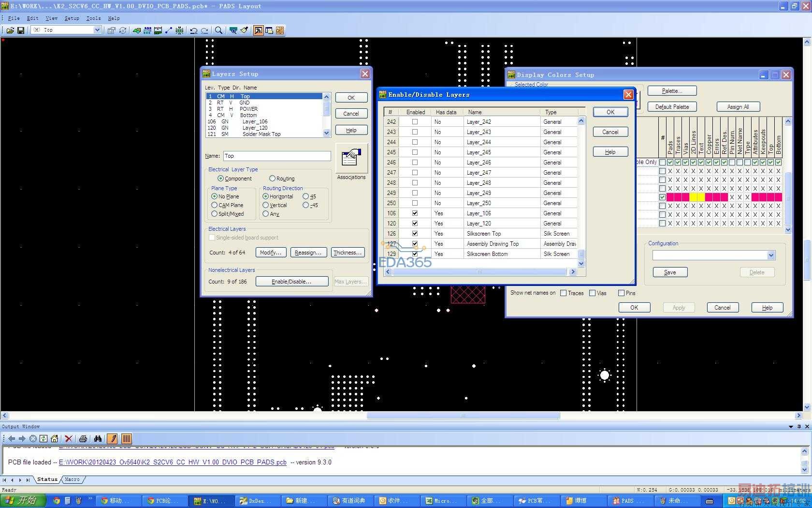
Task: Click the binoculars find icon
Action: click(98, 439)
